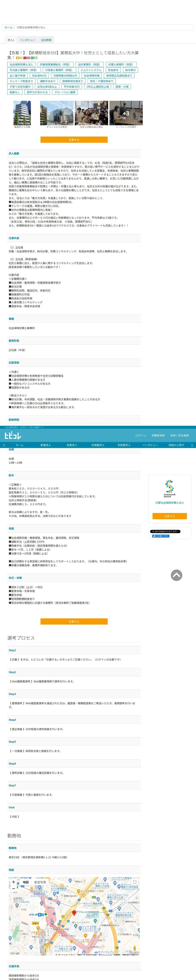
Task: Click the テレワーク制度あり tag
Action: pyautogui.click(x=21, y=81)
